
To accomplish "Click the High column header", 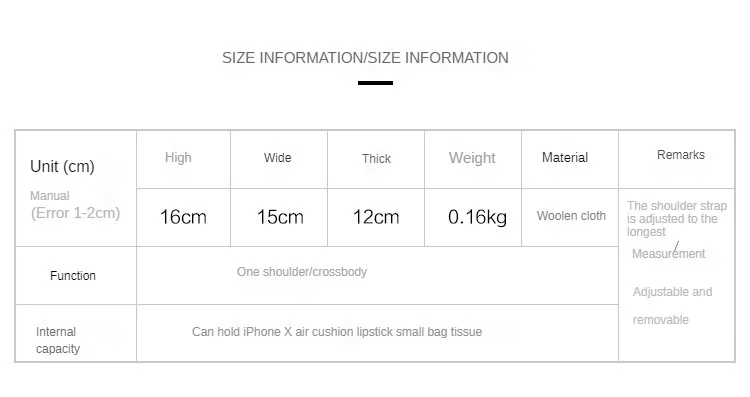I will [178, 157].
